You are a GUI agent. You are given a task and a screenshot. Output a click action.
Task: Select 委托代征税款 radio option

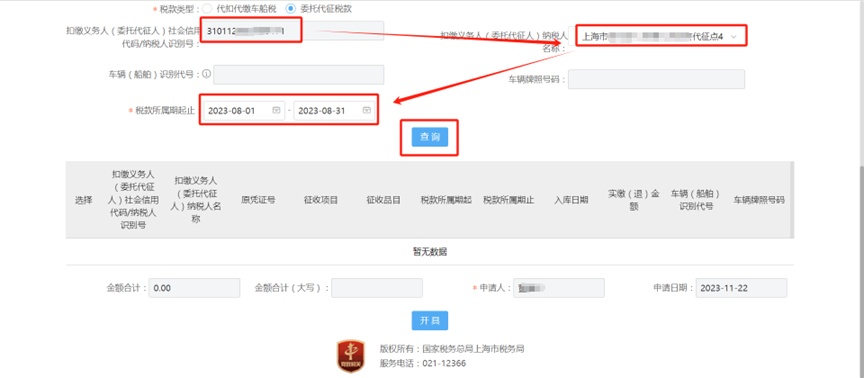coord(290,8)
